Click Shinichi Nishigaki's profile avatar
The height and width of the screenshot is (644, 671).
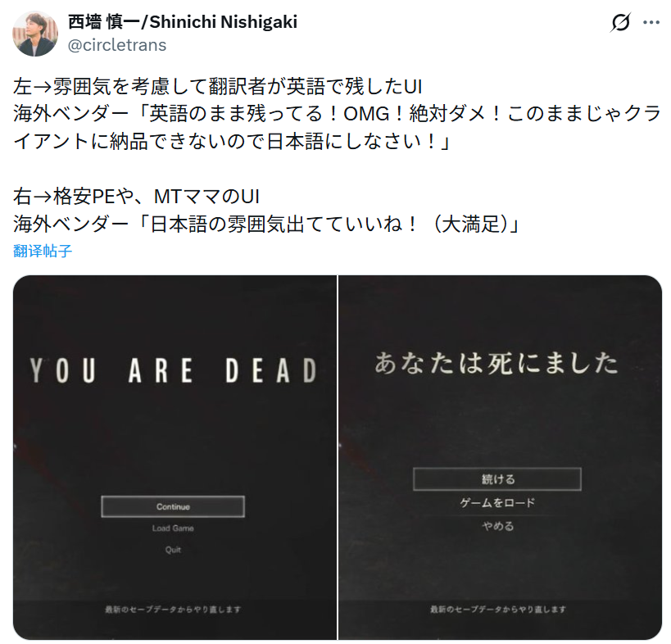point(35,34)
